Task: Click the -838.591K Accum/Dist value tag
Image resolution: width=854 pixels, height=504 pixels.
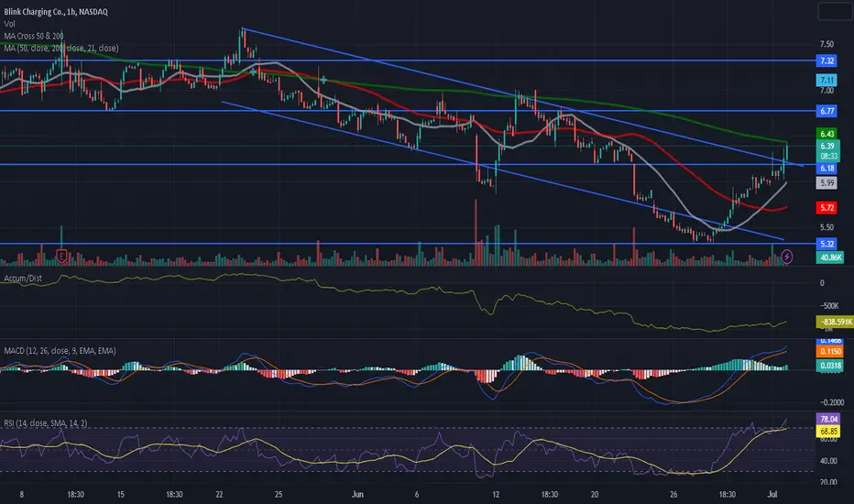Action: coord(835,322)
